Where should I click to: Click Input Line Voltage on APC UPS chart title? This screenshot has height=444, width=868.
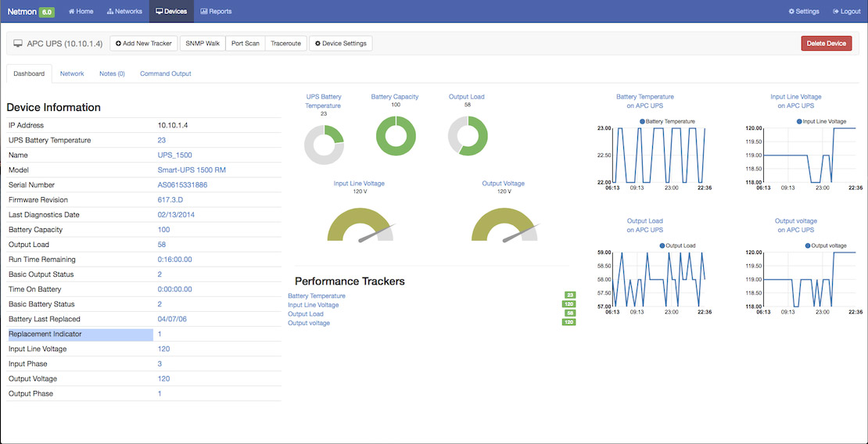tap(795, 101)
